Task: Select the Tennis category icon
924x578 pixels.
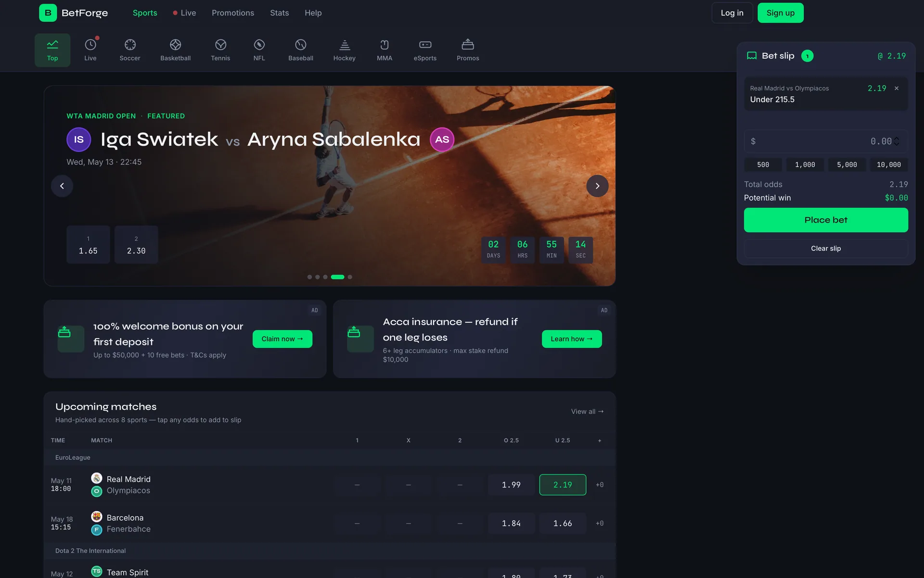Action: pyautogui.click(x=220, y=45)
